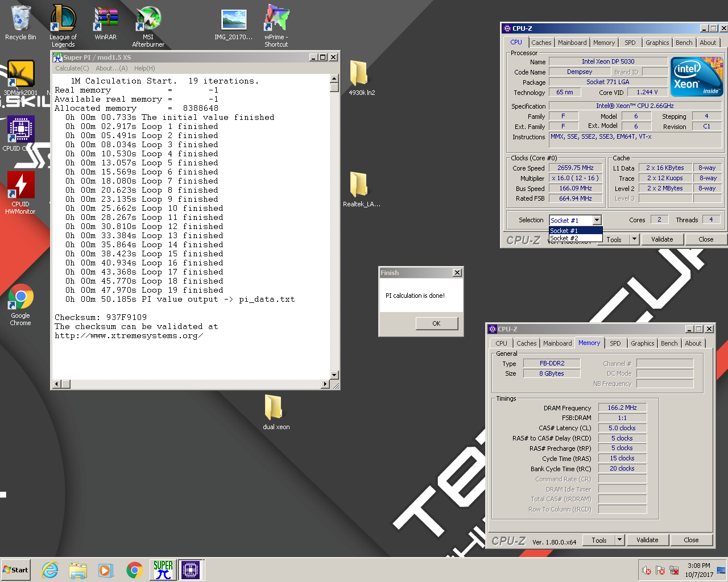
Task: Click the Internet Explorer taskbar icon
Action: pos(50,570)
